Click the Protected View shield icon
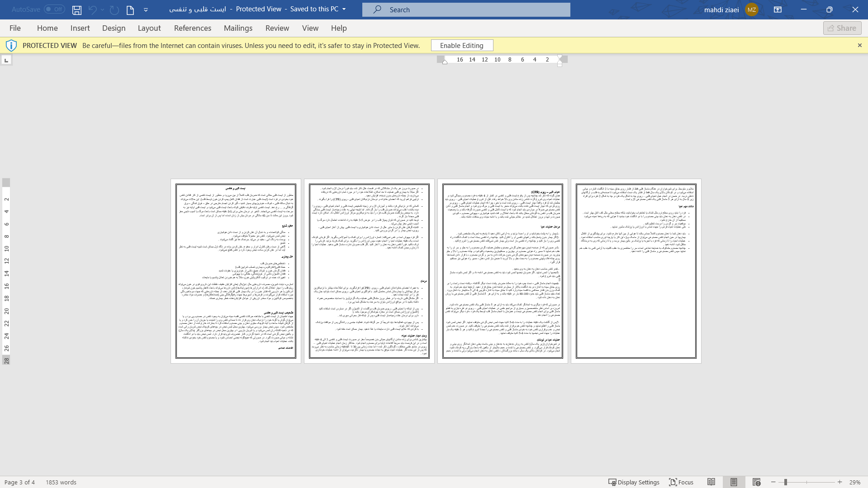Viewport: 868px width, 488px height. [x=11, y=45]
